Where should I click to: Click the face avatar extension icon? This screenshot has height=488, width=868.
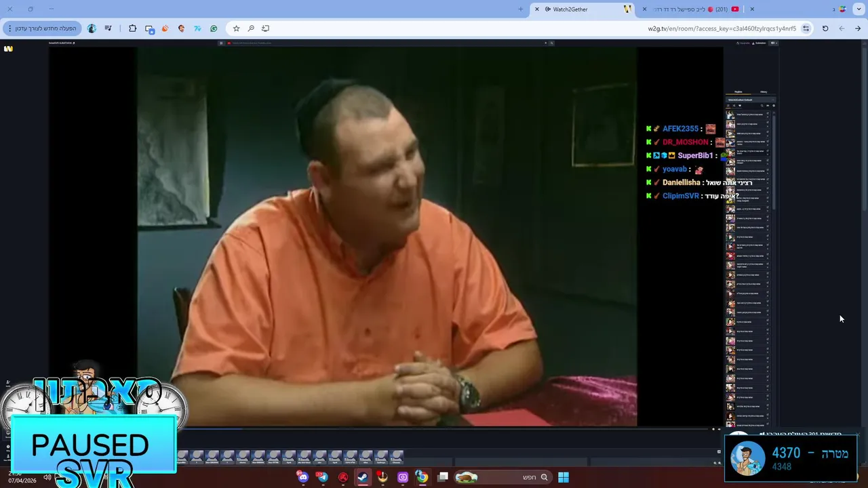point(181,28)
